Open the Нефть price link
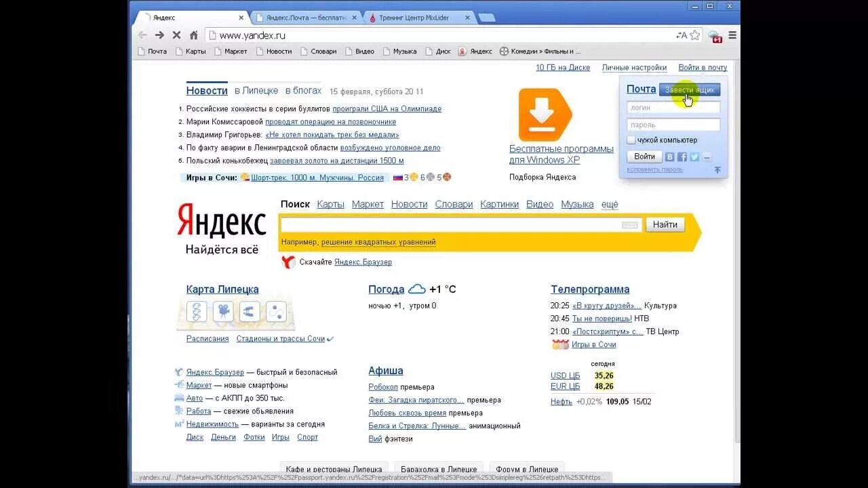 pyautogui.click(x=561, y=401)
